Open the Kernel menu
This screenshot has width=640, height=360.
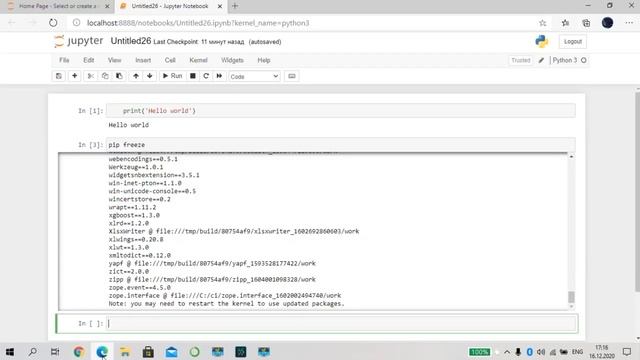[x=198, y=60]
